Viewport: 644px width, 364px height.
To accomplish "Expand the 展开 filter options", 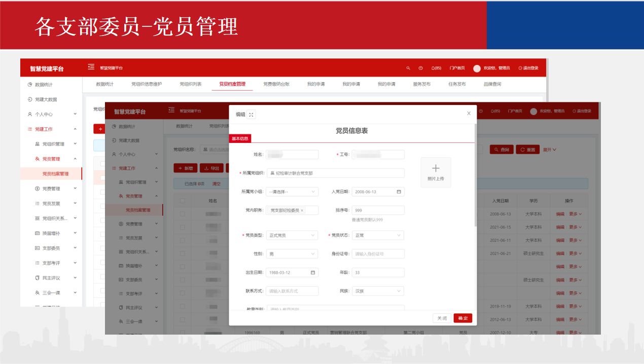I will tap(550, 150).
